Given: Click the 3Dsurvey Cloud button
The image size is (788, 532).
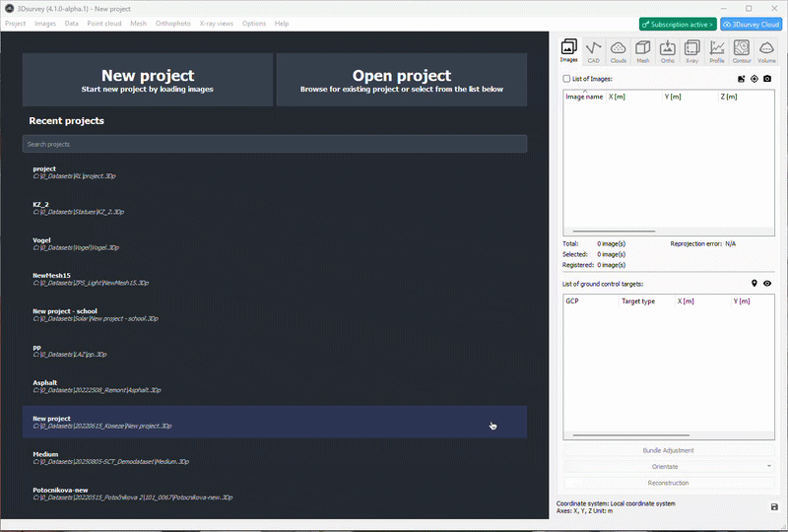Looking at the screenshot, I should (751, 24).
